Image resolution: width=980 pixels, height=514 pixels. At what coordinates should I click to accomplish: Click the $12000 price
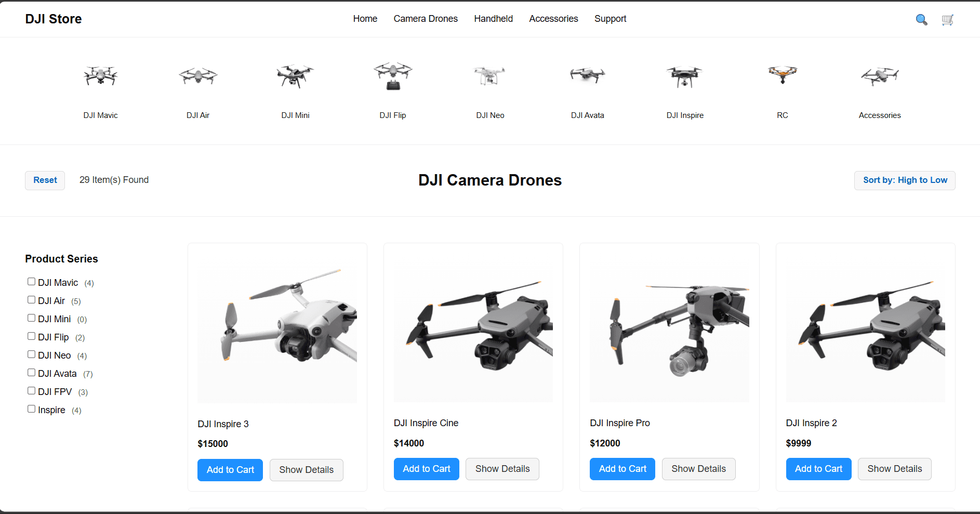(x=605, y=443)
